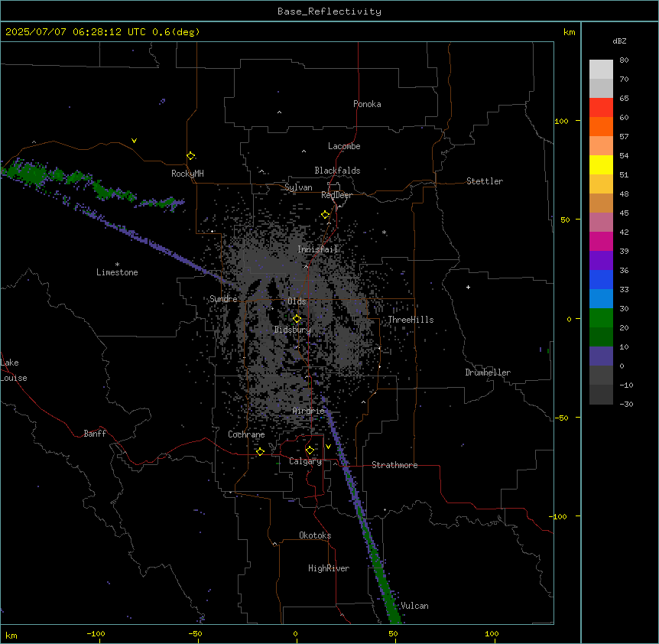Select the purple 39-36 dBZ legend swatch
The width and height of the screenshot is (659, 644).
601,261
